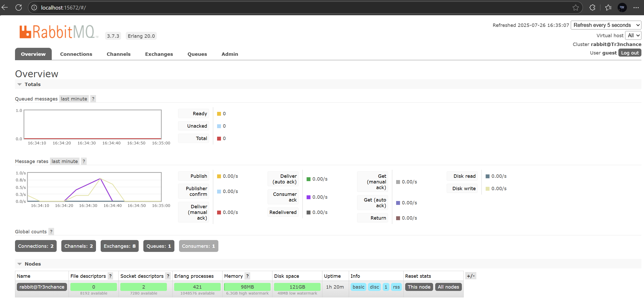Click the yellow Publish color swatch
644x301 pixels.
click(219, 176)
